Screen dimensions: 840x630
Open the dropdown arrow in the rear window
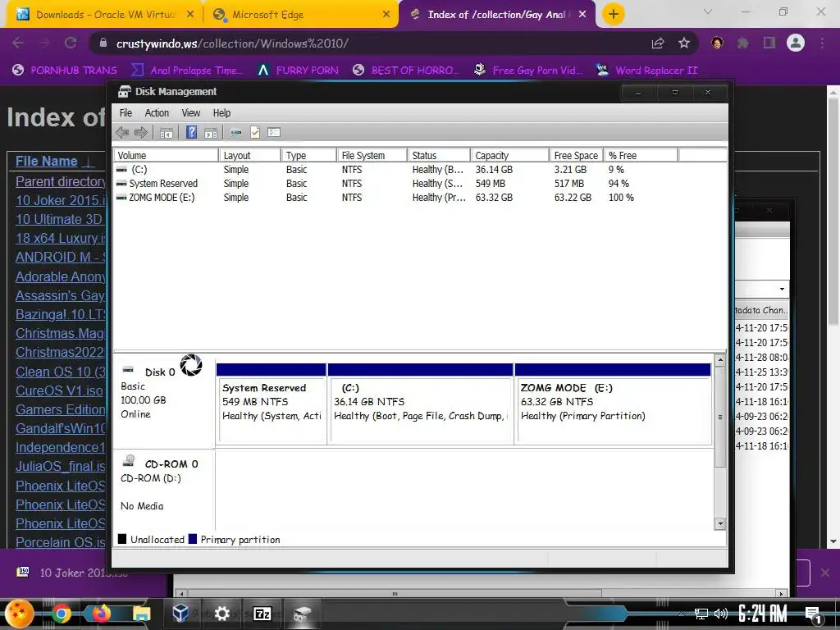(782, 290)
